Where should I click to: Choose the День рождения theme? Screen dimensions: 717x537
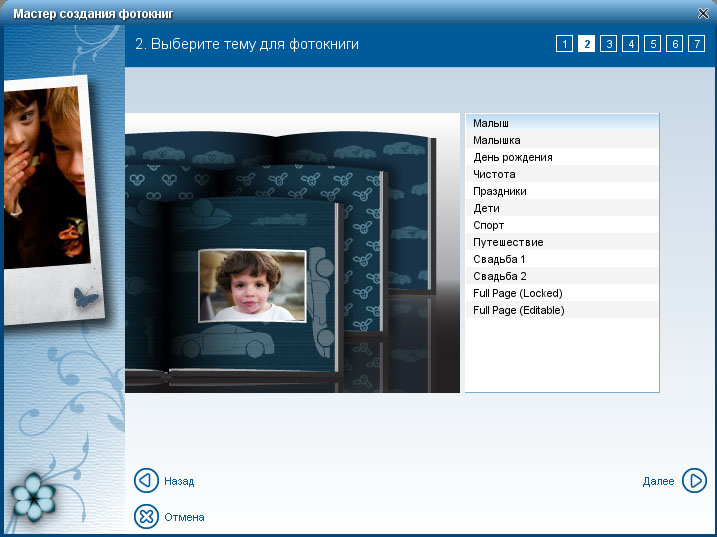click(562, 157)
